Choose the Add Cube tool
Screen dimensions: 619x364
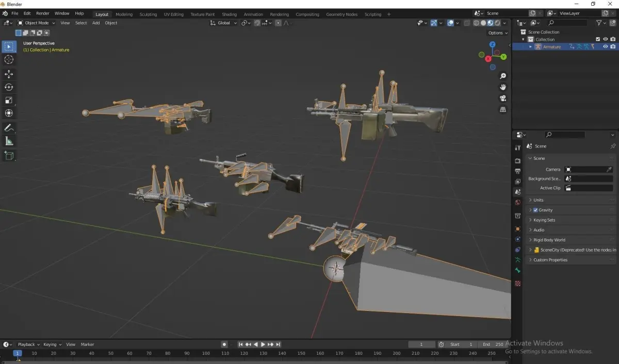pos(9,155)
